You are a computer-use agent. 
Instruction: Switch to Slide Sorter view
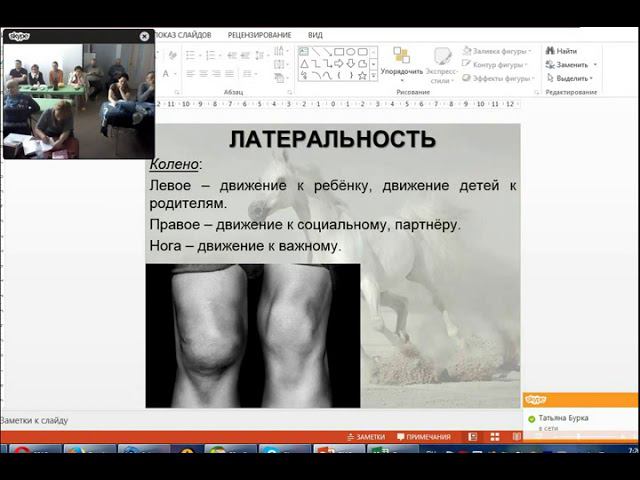pyautogui.click(x=495, y=437)
